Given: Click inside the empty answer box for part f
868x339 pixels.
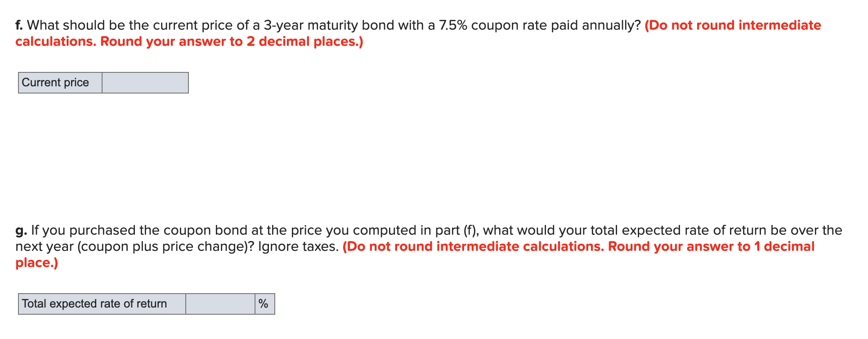Looking at the screenshot, I should click(x=145, y=82).
